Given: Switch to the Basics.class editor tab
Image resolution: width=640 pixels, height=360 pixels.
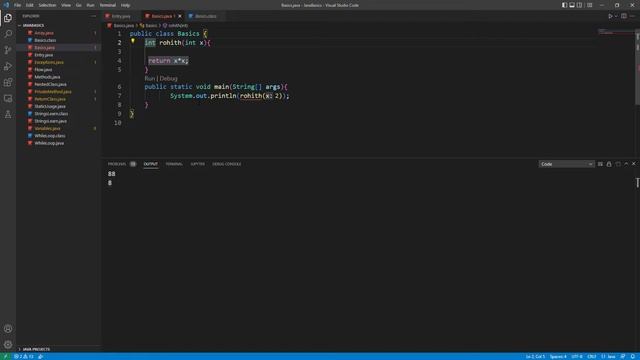Looking at the screenshot, I should (205, 16).
